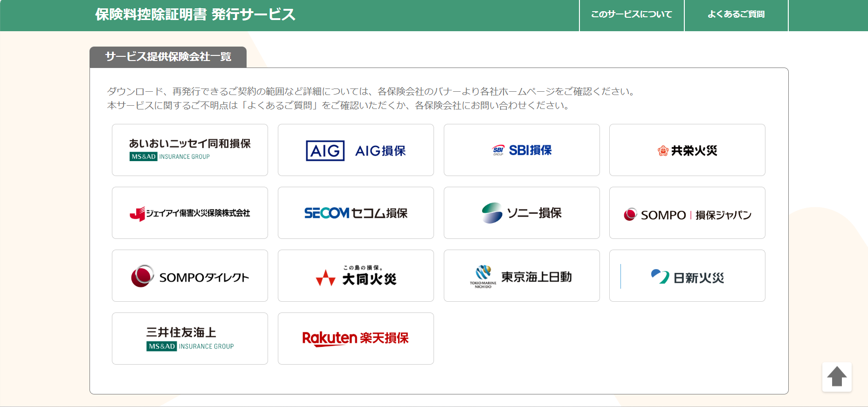Go to よくあるご質問 in header
Viewport: 868px width, 407px height.
736,14
